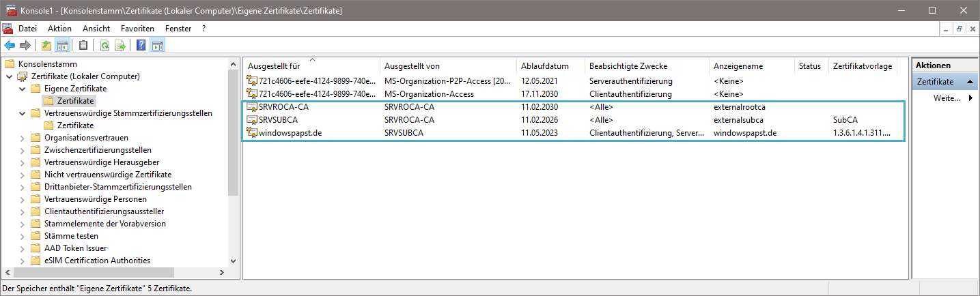Toggle the console tree pane button
This screenshot has height=296, width=980.
[62, 46]
